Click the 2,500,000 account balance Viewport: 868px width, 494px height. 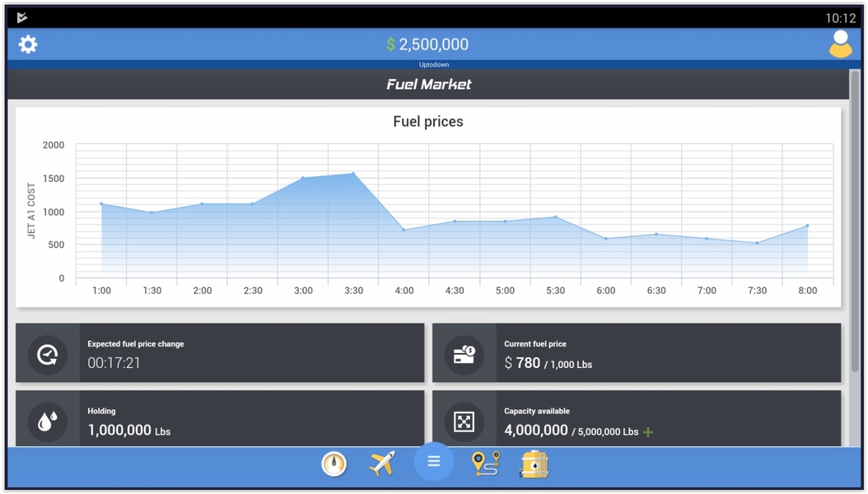(x=433, y=44)
